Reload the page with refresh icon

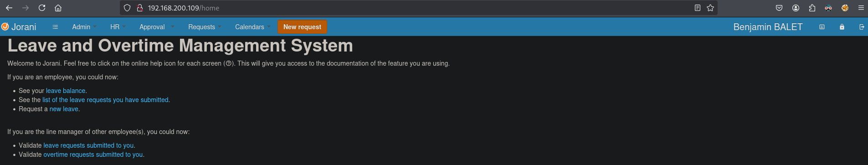tap(42, 8)
